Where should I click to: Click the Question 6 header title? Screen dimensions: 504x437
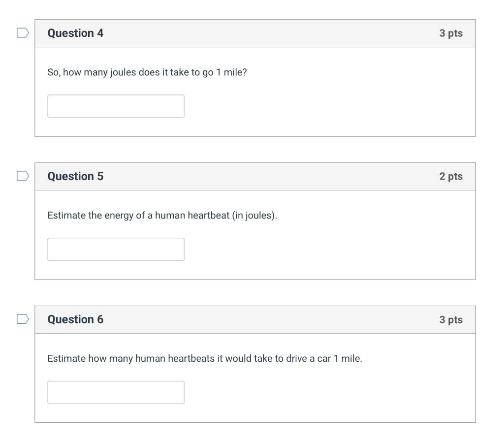75,319
